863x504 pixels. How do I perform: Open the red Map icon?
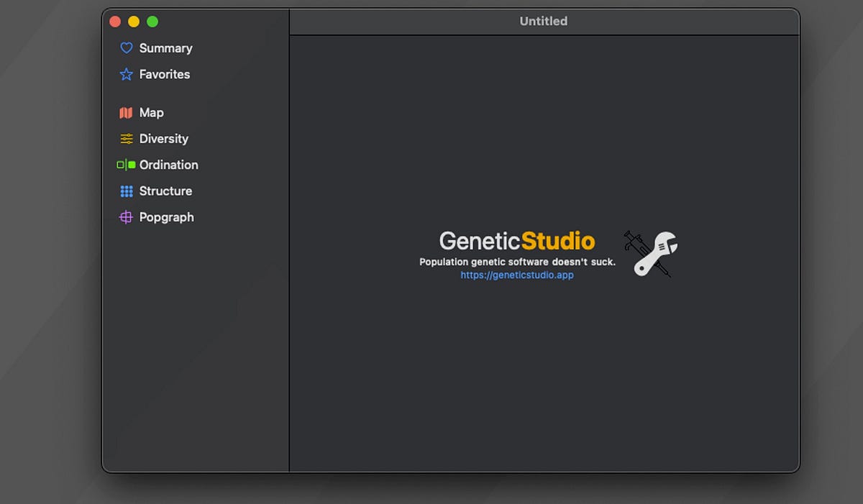127,112
